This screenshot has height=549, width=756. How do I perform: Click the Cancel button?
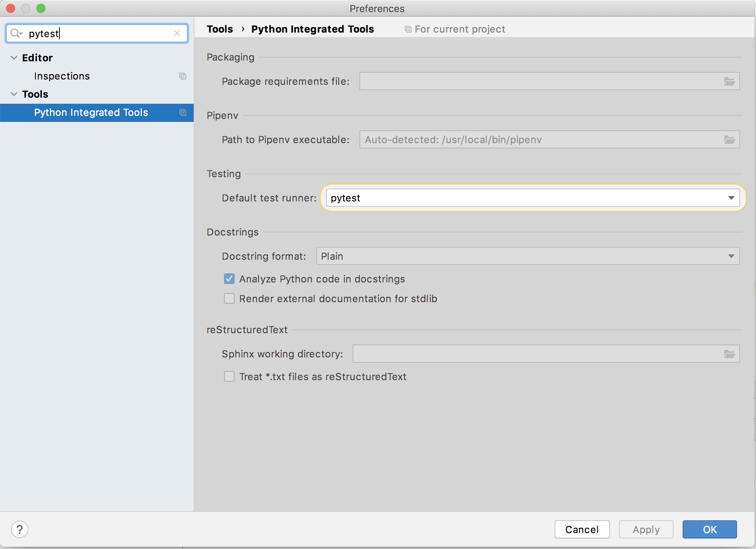point(582,529)
